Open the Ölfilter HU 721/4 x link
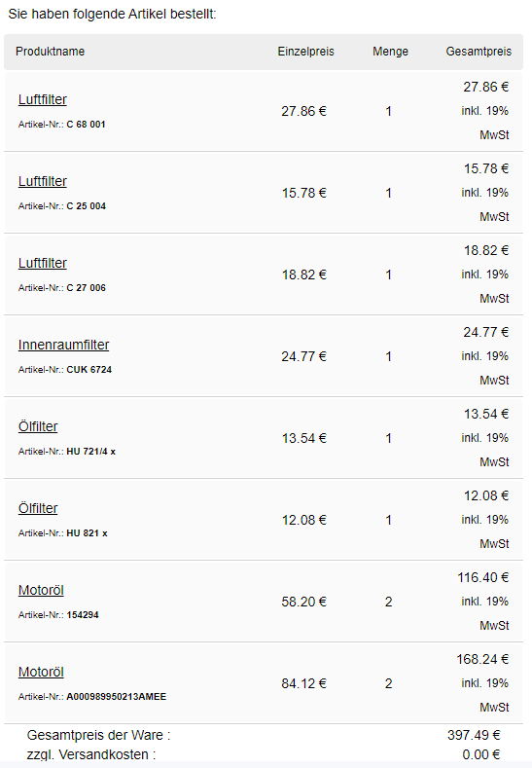Screen dimensions: 532x768 [x=38, y=426]
